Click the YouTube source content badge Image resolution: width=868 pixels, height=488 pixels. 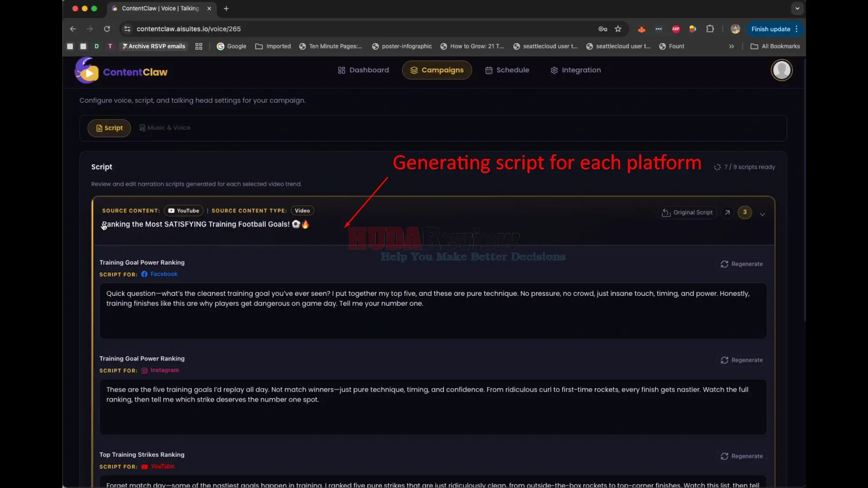pos(184,211)
